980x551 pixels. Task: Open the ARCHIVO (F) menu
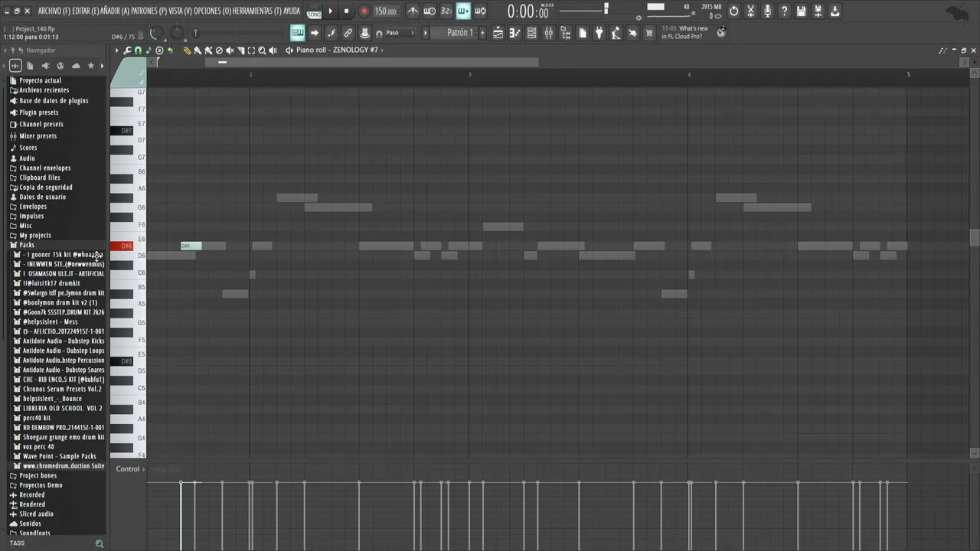[54, 11]
